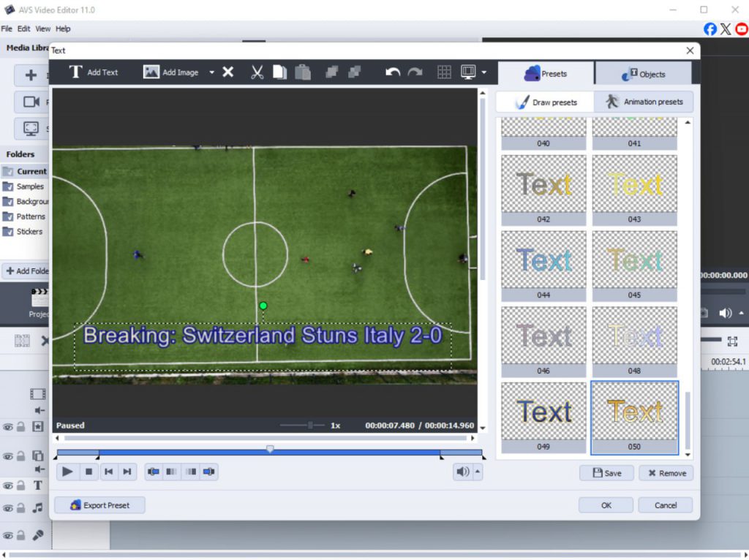Screen dimensions: 749x560
Task: Select the Text preset thumbnail 049
Action: [x=543, y=412]
